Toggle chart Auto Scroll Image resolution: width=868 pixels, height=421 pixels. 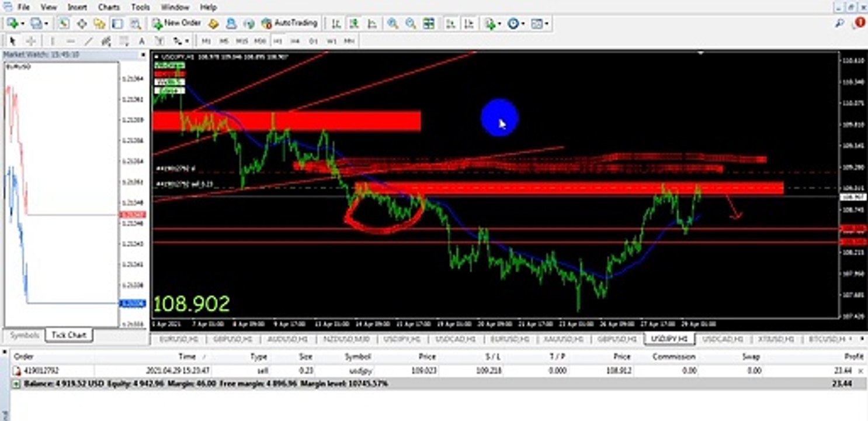pyautogui.click(x=451, y=23)
